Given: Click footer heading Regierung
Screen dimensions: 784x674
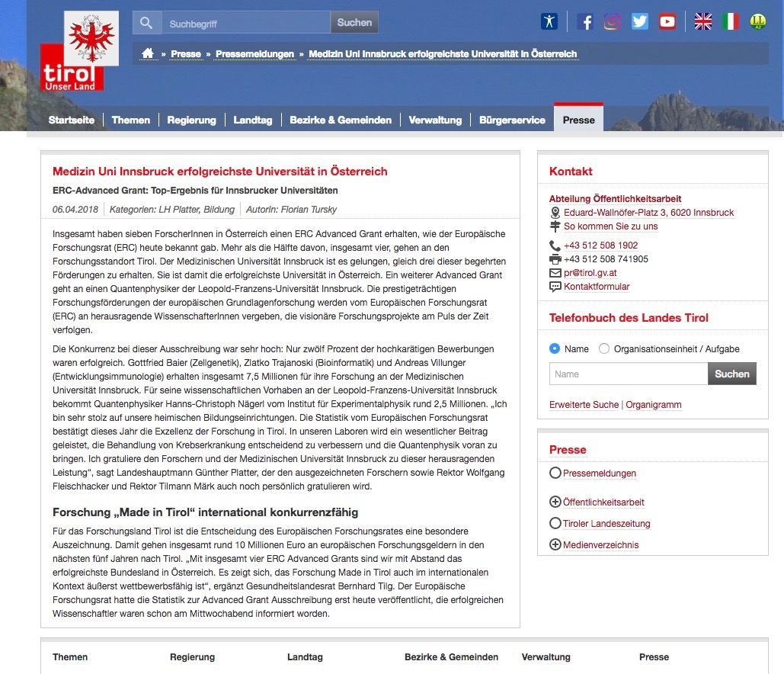Looking at the screenshot, I should [x=193, y=657].
